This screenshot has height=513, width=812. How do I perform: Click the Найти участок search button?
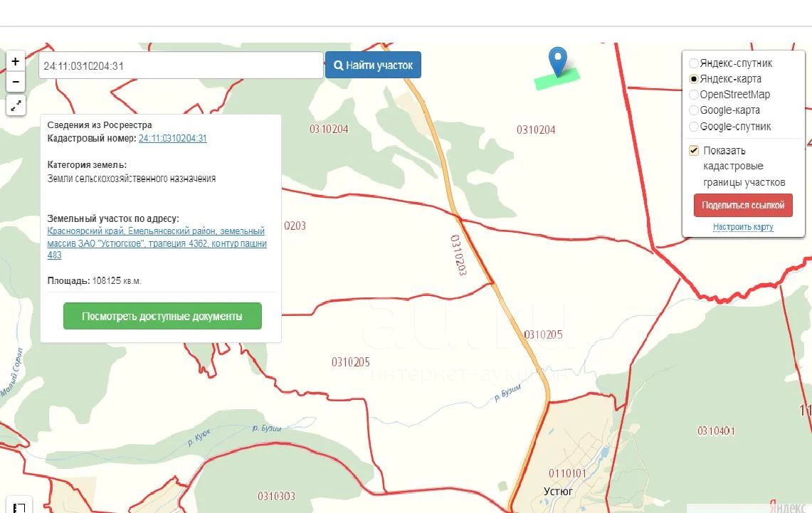[x=373, y=65]
